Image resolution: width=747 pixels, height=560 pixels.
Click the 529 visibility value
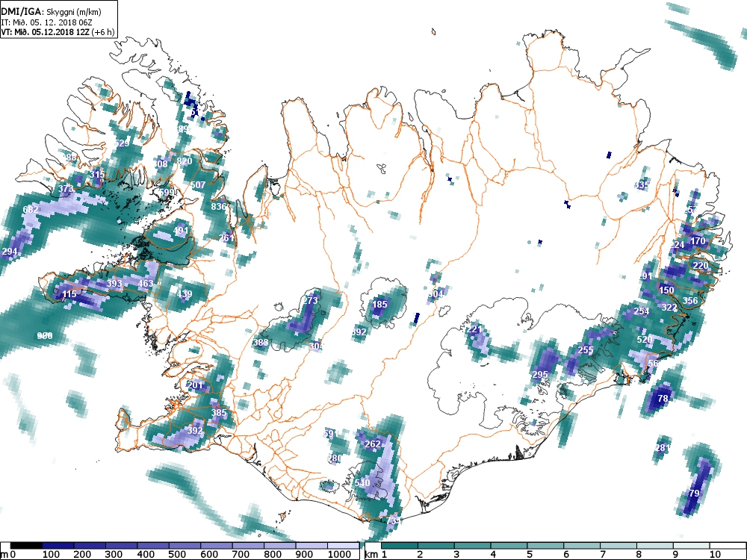(122, 143)
